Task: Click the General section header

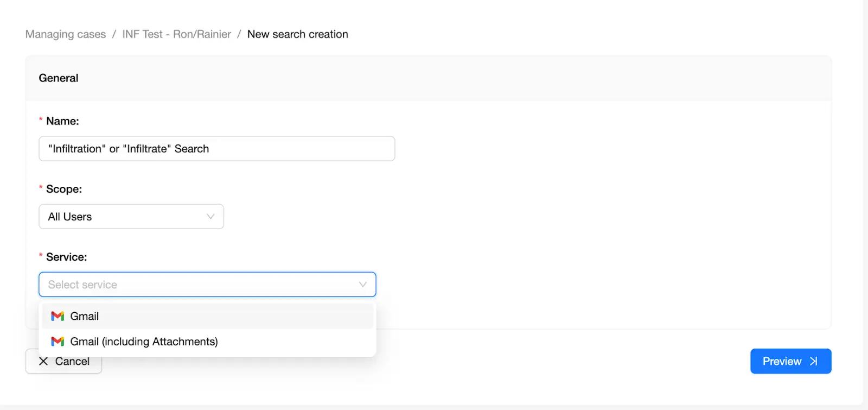Action: 58,78
